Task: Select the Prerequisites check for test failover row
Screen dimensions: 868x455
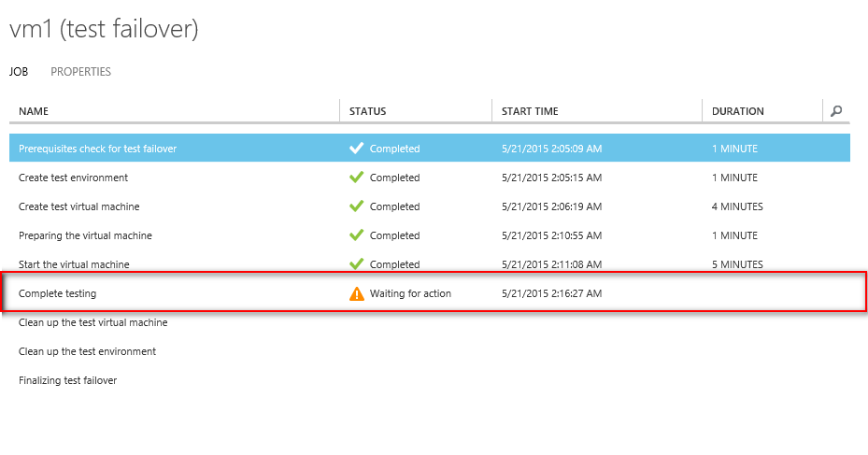Action: [x=430, y=148]
